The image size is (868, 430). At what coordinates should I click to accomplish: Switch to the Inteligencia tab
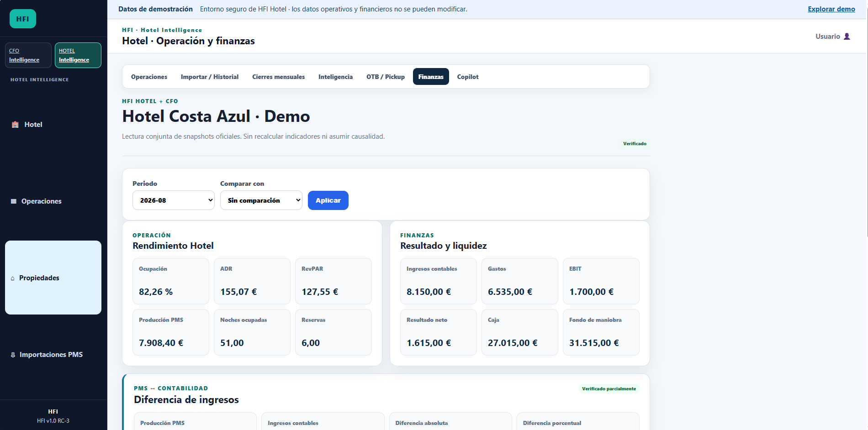point(335,77)
